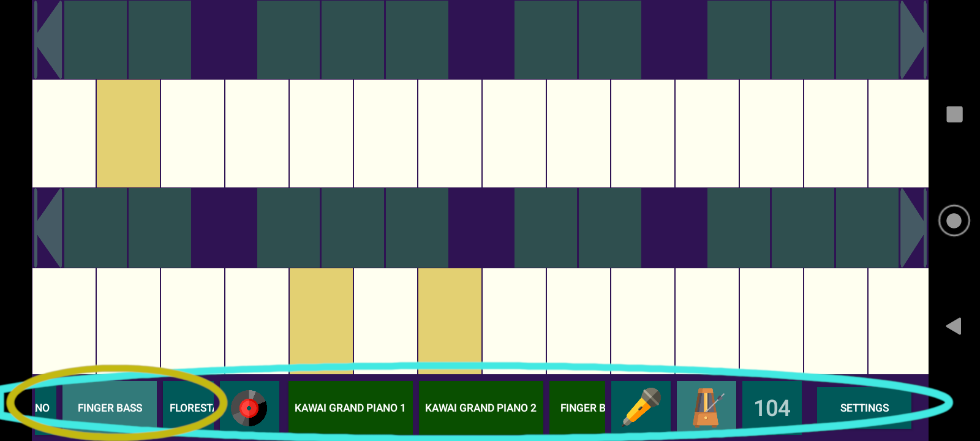Play the rightmost black key on upper keyboard
This screenshot has width=980, height=441.
[x=867, y=39]
